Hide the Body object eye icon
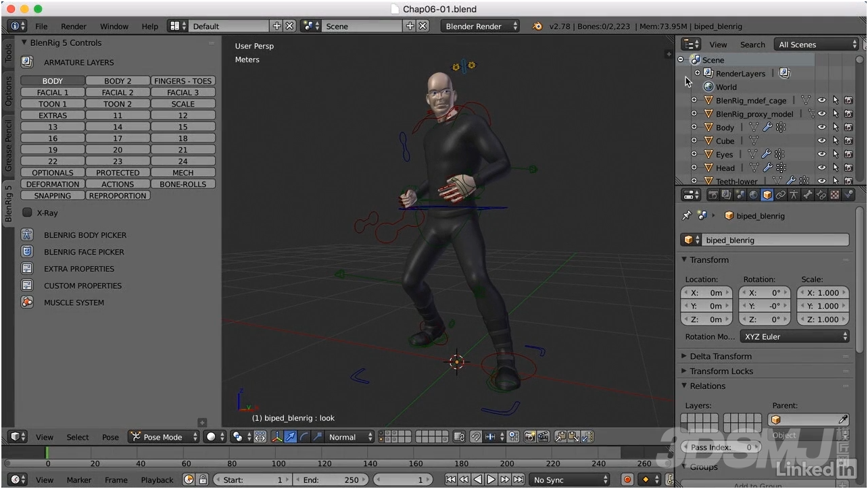Screen dimensions: 868x489 [x=822, y=127]
